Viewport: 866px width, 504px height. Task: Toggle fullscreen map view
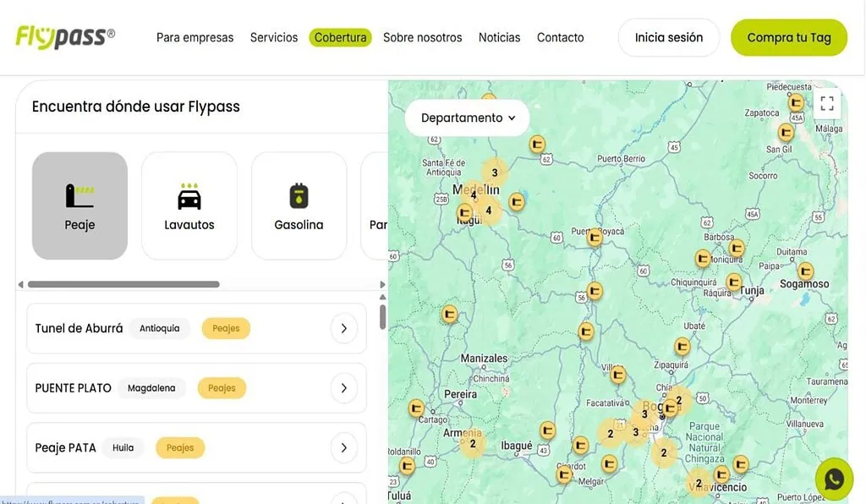pos(827,104)
